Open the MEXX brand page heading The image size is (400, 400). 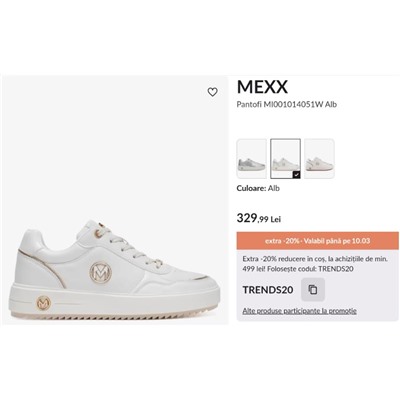tap(262, 87)
